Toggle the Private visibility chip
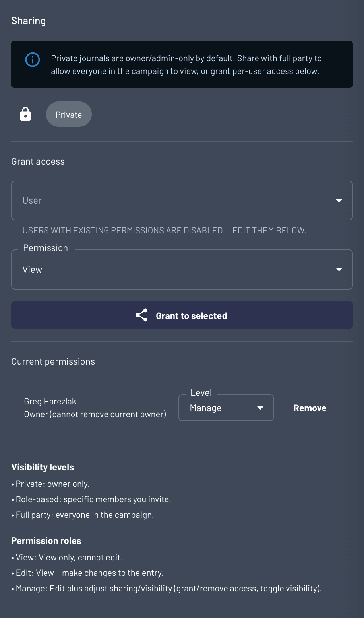This screenshot has width=364, height=618. [x=69, y=115]
